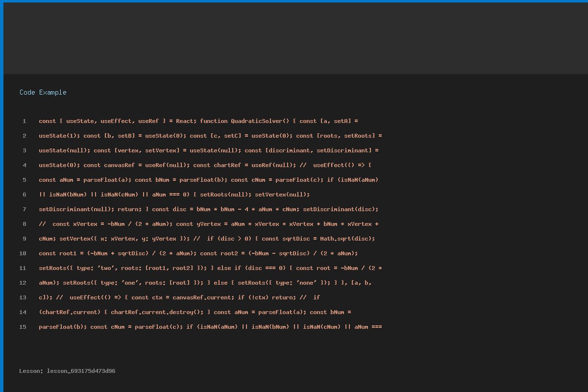Image resolution: width=588 pixels, height=392 pixels.
Task: Click the empty dark gray header banner
Action: [294, 38]
